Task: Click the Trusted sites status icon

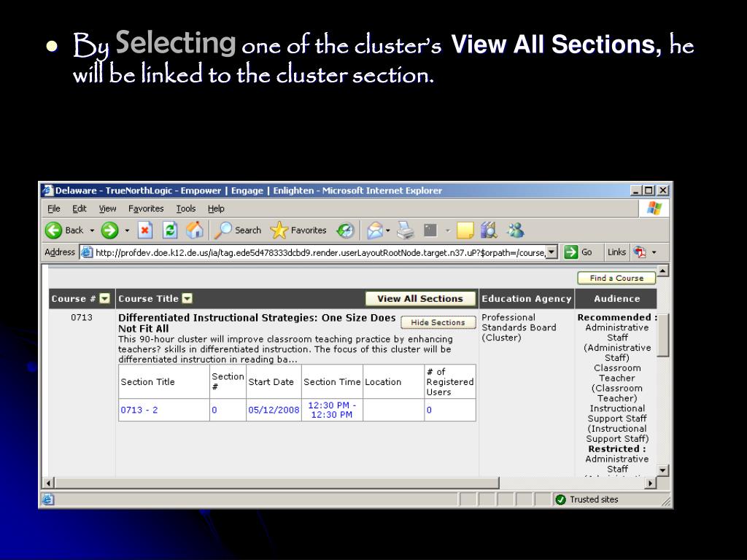Action: 561,499
